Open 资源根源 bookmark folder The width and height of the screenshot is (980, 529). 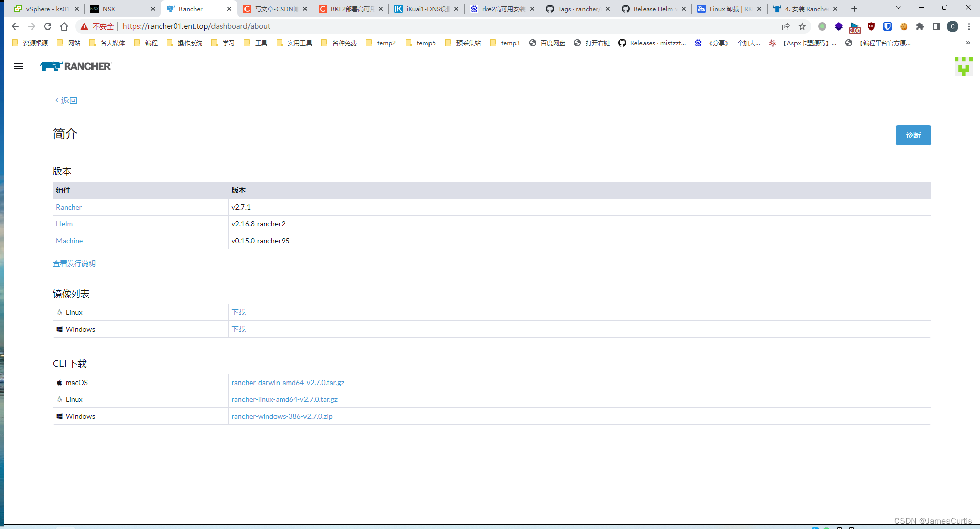[29, 43]
